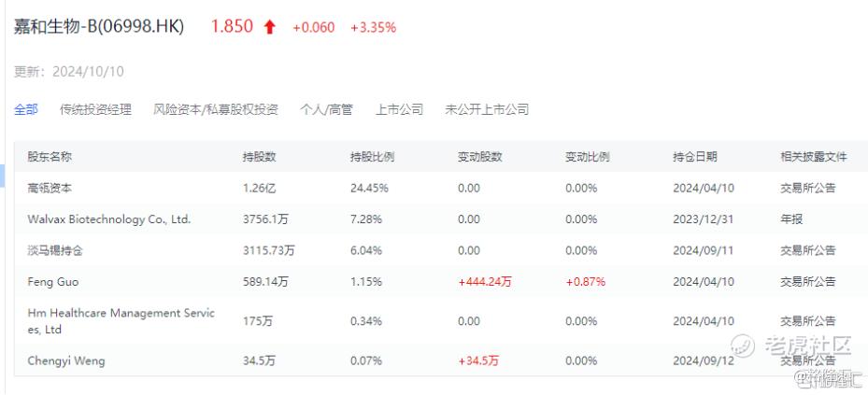
Task: Click the update date 2024/10/10
Action: 88,72
